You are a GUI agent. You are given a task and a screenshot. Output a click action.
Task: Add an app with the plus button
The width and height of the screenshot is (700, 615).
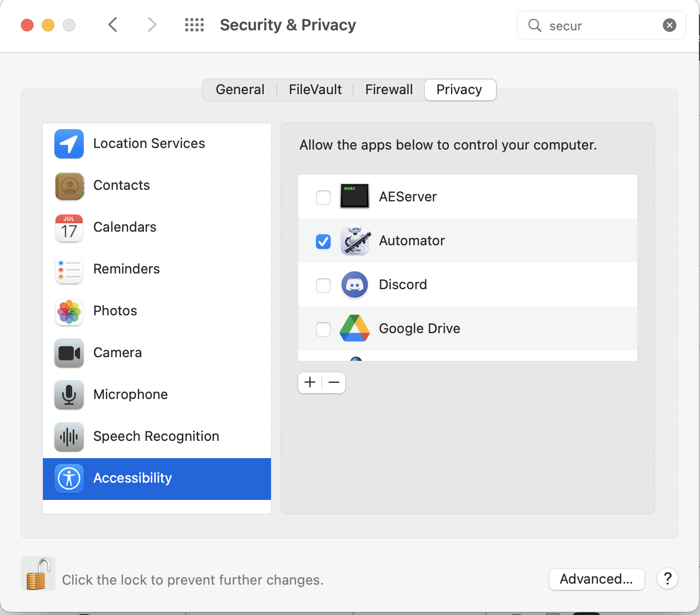click(310, 382)
